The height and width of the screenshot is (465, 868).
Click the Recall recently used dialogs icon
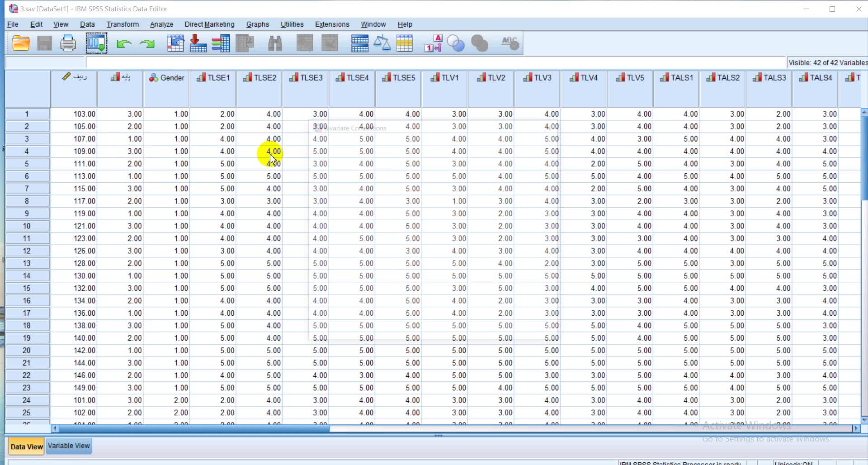coord(96,43)
